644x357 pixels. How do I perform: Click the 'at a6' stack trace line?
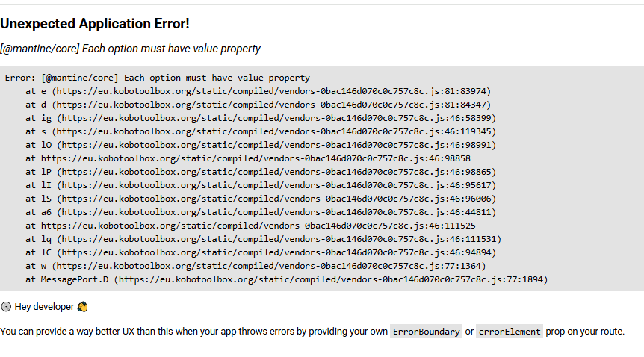click(261, 212)
